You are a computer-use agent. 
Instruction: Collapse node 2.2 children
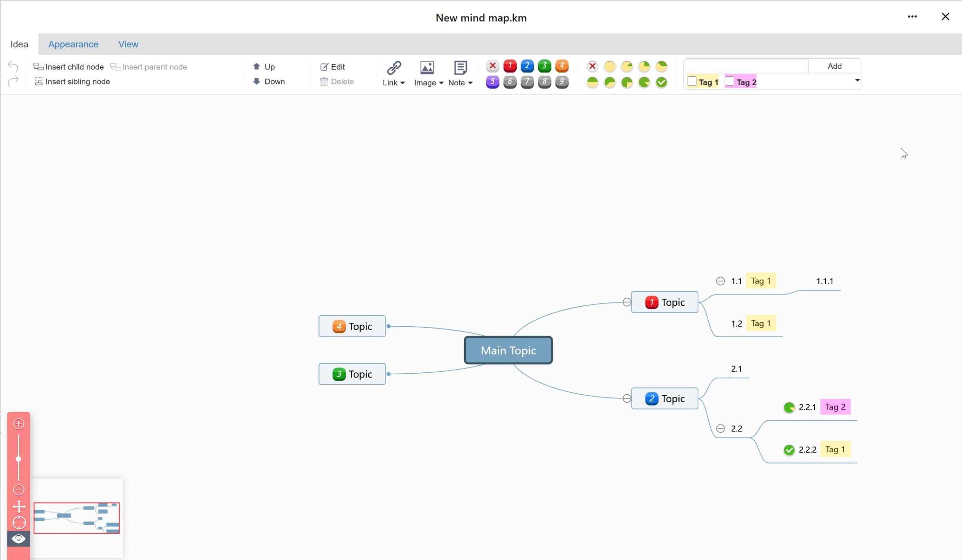[x=720, y=428]
